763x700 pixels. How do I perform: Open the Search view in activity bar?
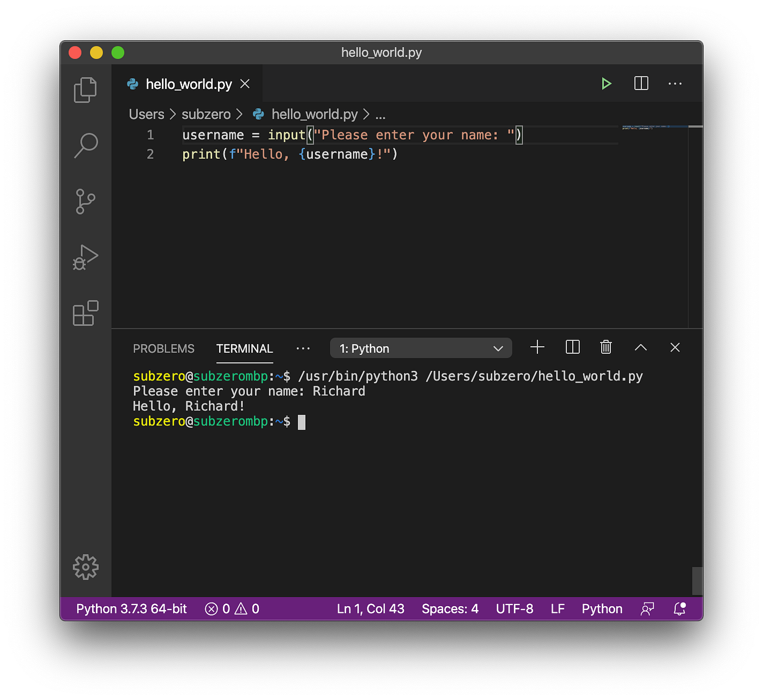click(86, 146)
